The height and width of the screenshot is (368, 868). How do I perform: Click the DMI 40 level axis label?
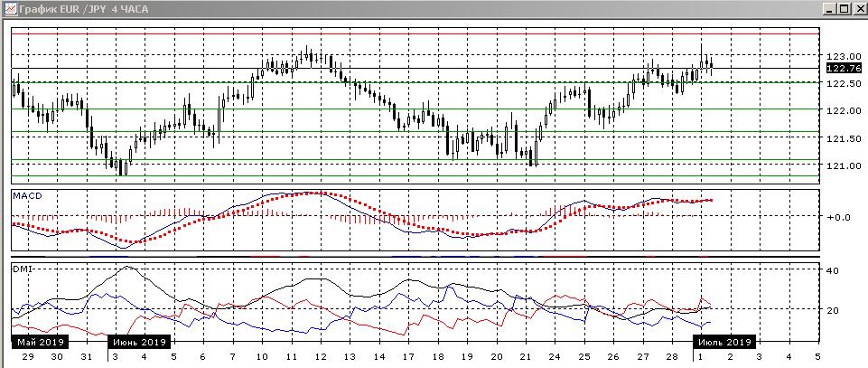coord(834,270)
